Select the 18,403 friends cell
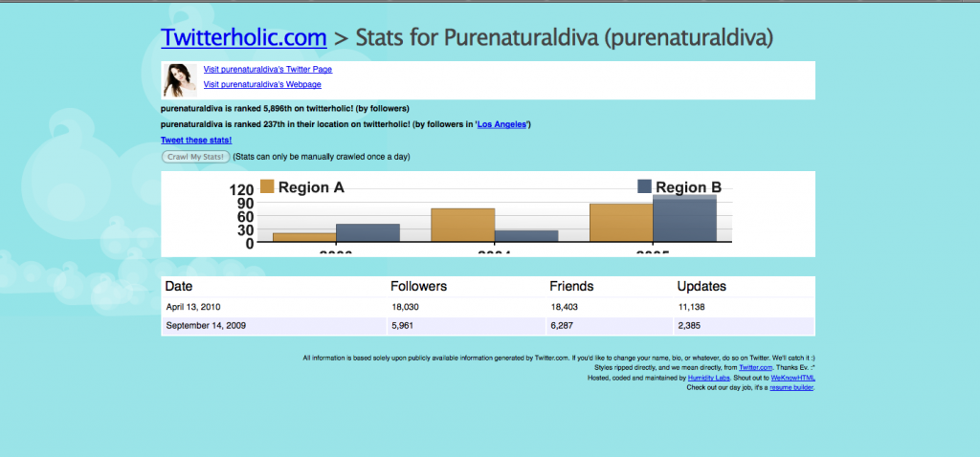The image size is (980, 457). pyautogui.click(x=610, y=307)
